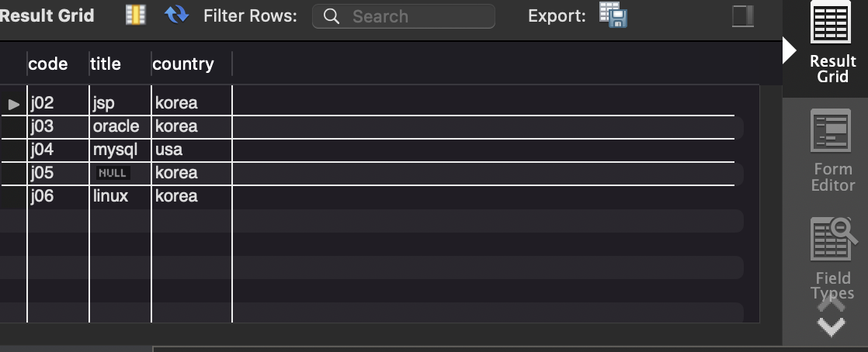Sort by the code column header
Viewport: 868px width, 352px height.
tap(48, 64)
